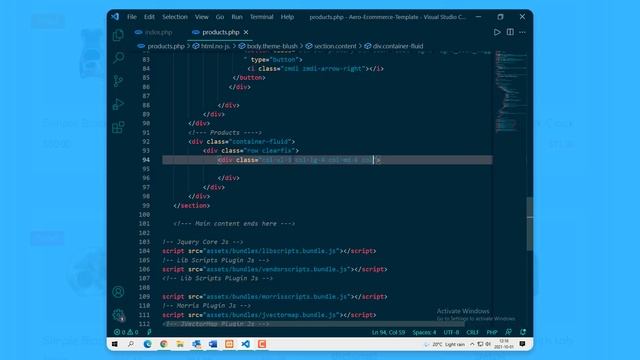Click the products.php breadcrumb

pyautogui.click(x=162, y=46)
